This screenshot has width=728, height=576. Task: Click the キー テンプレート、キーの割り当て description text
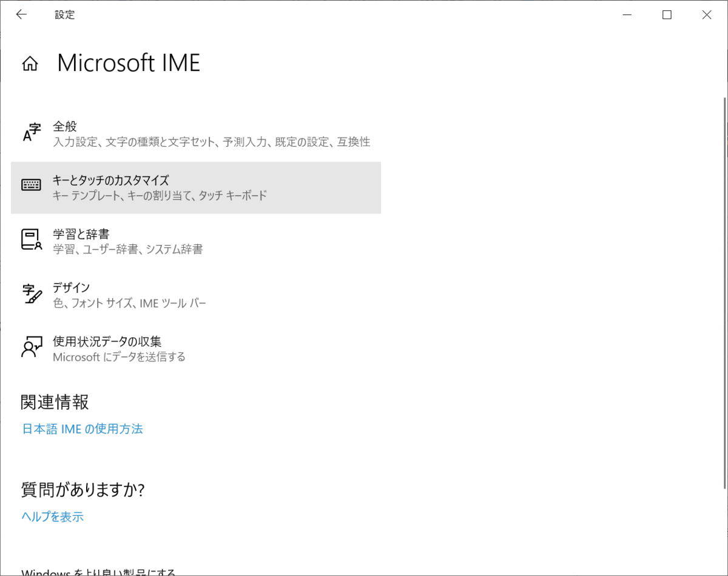(160, 196)
